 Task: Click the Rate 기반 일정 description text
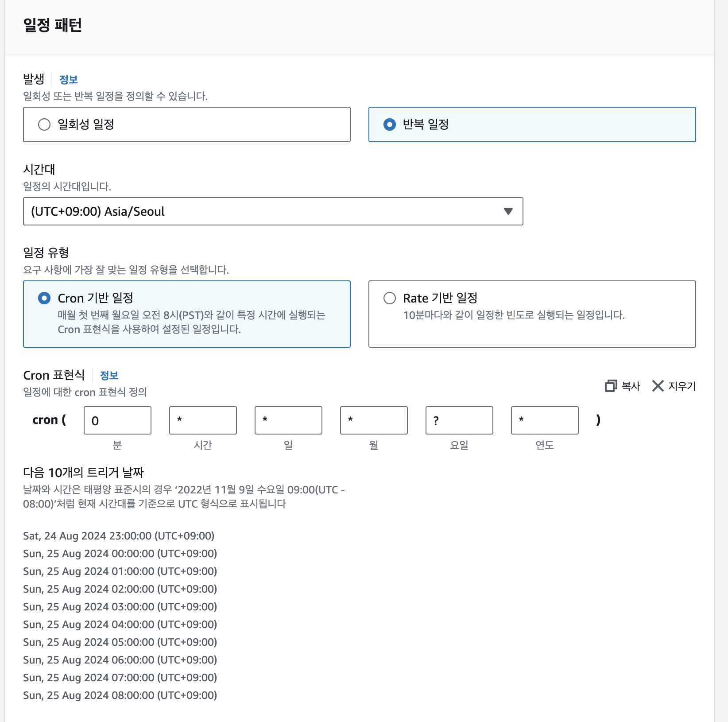click(514, 315)
